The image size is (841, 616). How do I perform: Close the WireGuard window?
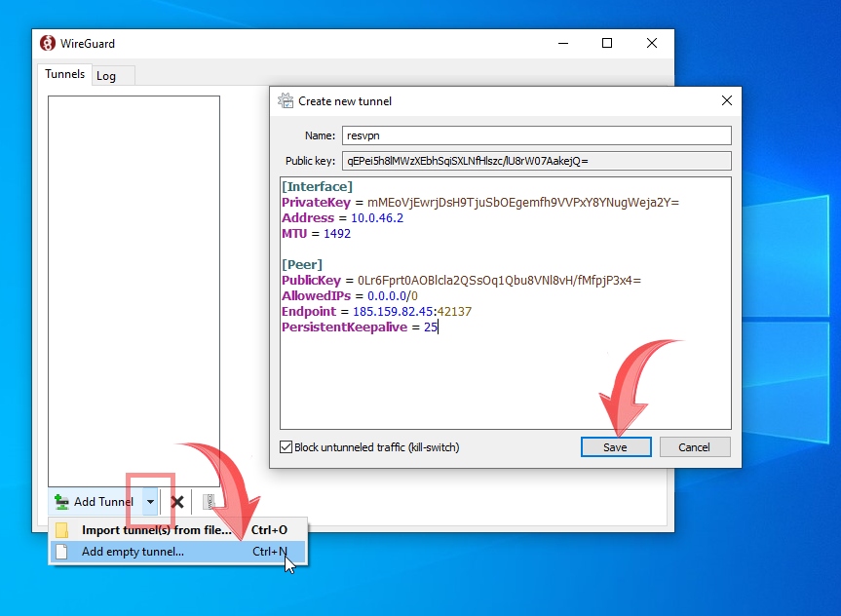[x=652, y=44]
